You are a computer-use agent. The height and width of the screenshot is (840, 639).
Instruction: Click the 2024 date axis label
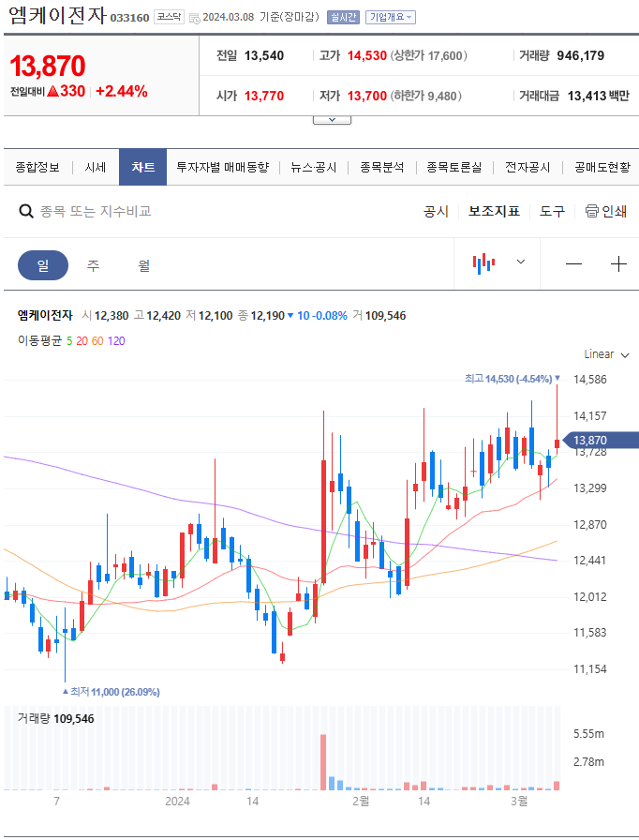click(177, 802)
